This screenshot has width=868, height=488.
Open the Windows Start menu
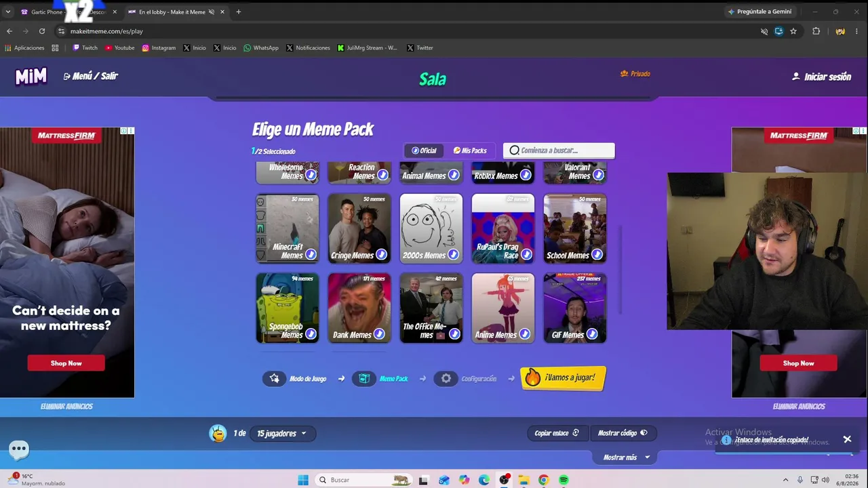coord(303,480)
